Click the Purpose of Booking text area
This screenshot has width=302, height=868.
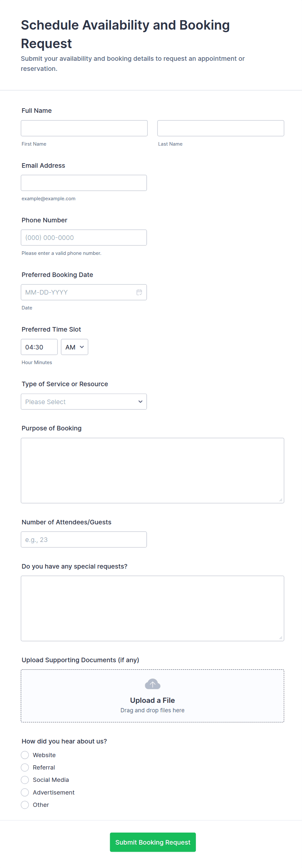[x=153, y=470]
